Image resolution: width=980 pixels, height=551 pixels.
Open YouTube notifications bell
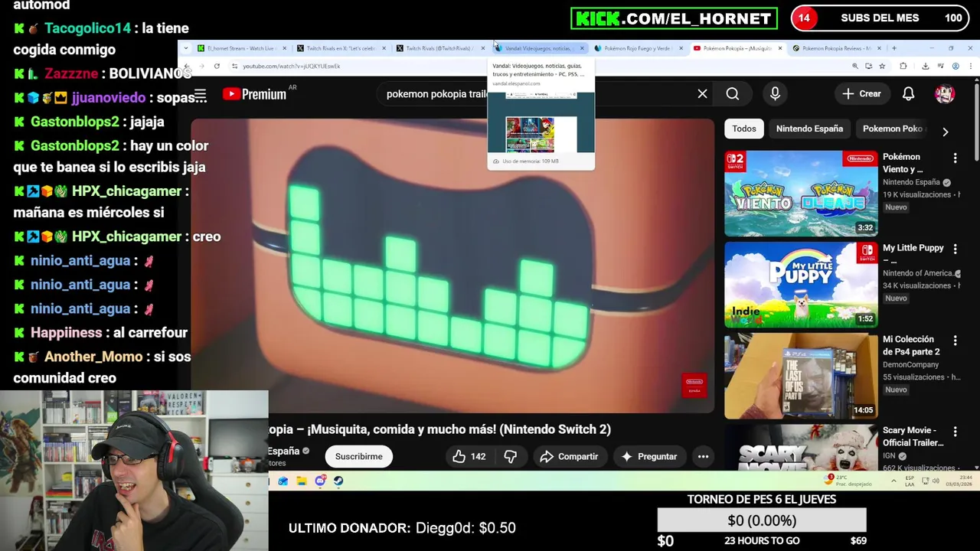point(908,93)
